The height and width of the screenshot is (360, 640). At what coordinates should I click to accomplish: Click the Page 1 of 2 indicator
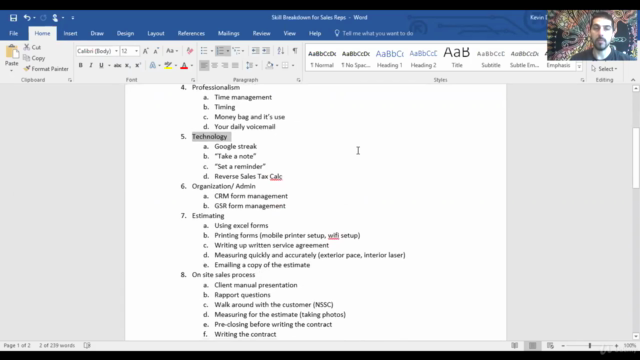(x=17, y=345)
